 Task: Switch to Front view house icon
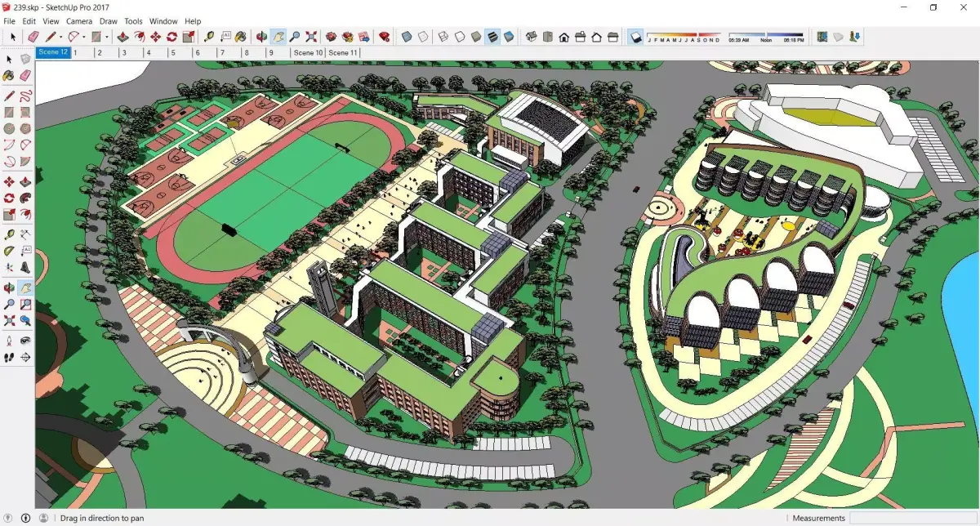pyautogui.click(x=563, y=37)
